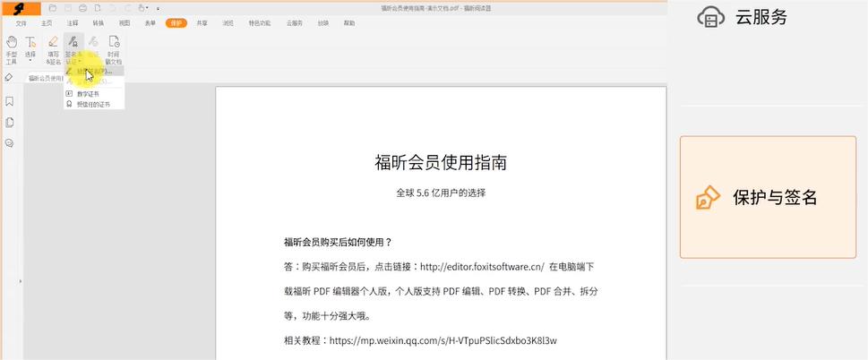868x360 pixels.
Task: Open the customize quick access toolbar arrow
Action: [x=158, y=9]
